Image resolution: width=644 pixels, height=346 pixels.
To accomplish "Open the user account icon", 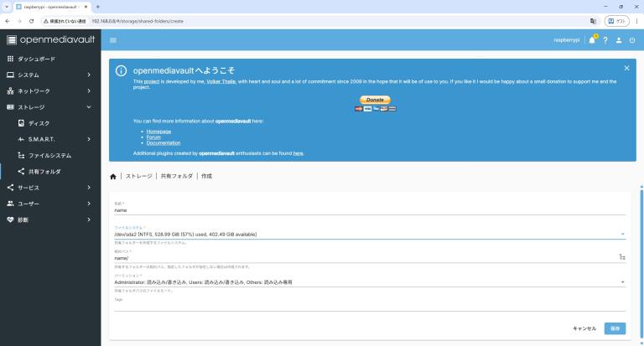I will click(619, 40).
